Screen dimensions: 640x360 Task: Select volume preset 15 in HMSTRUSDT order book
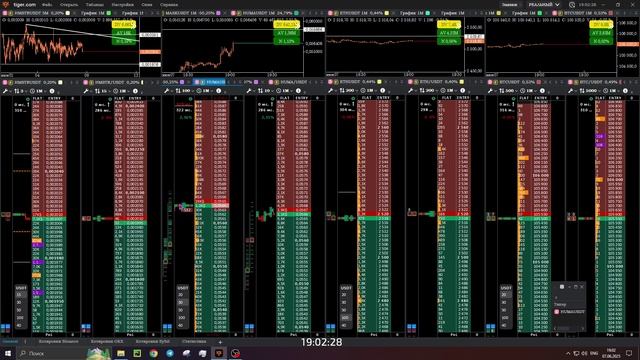[x=20, y=295]
